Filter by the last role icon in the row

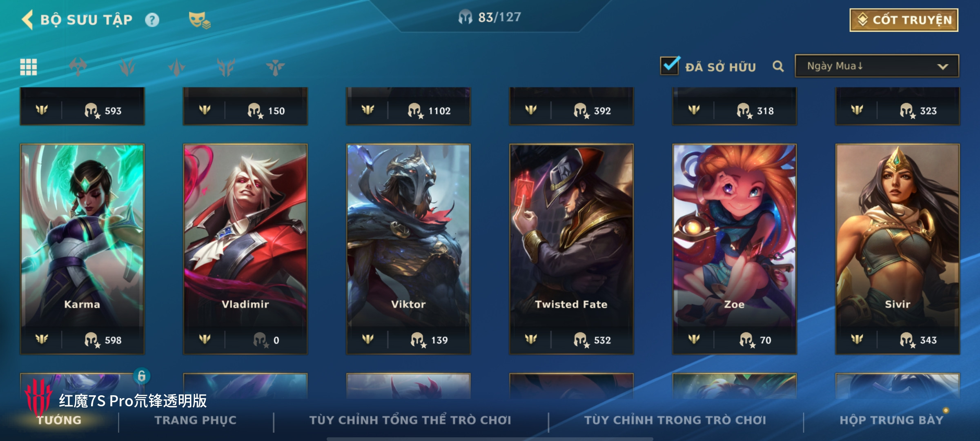(276, 67)
